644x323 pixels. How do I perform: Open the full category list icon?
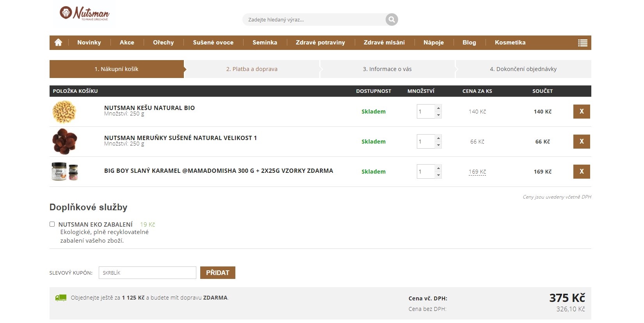(582, 43)
